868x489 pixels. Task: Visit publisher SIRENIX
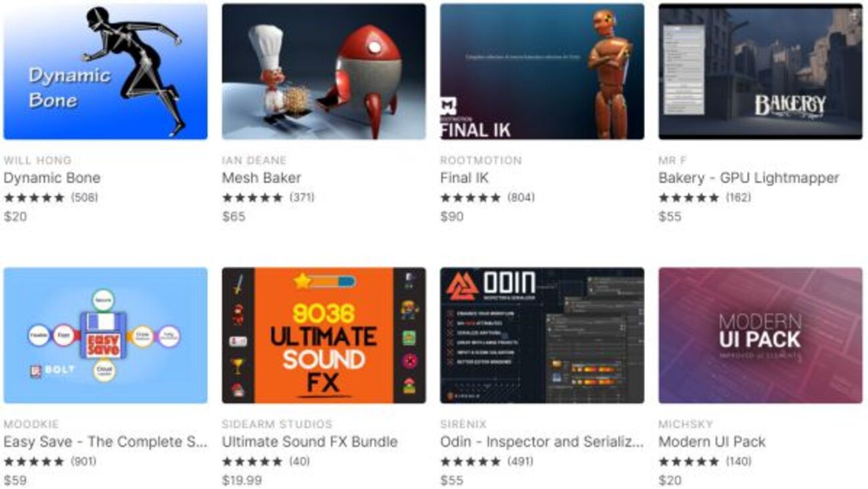pos(464,424)
